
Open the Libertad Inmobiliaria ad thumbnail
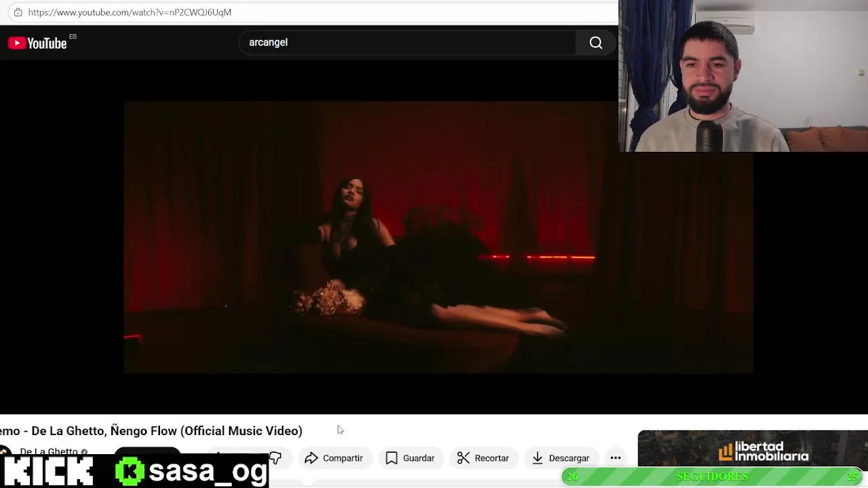[x=753, y=449]
